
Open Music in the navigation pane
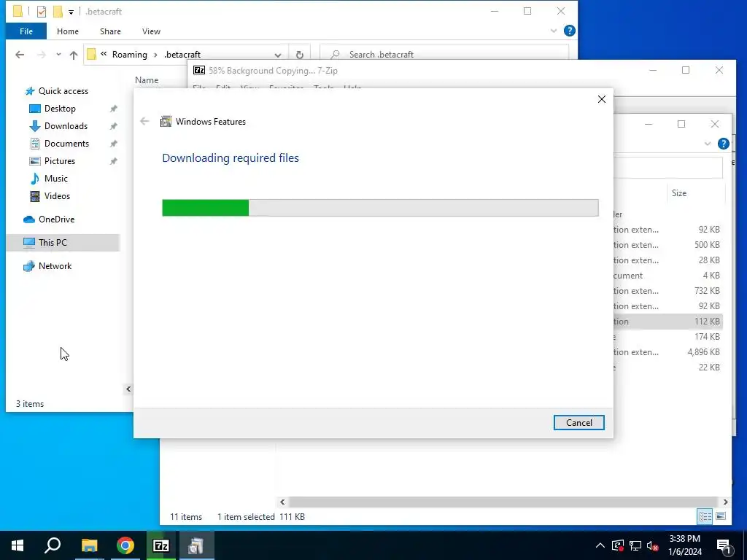click(55, 179)
